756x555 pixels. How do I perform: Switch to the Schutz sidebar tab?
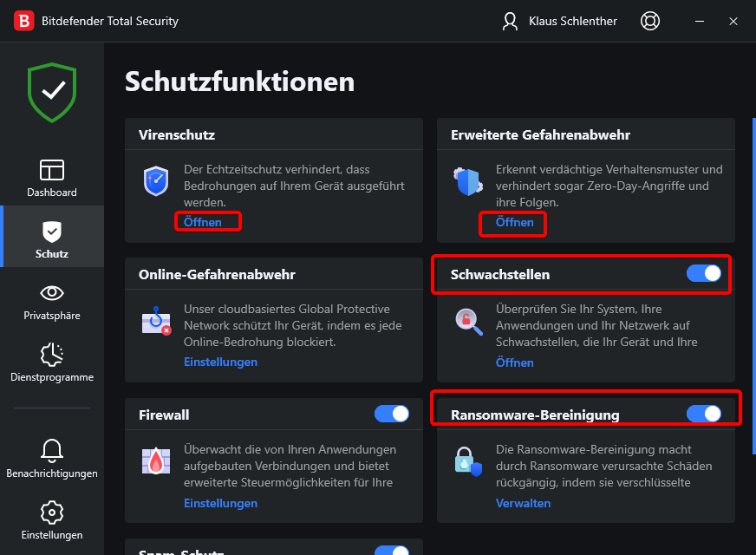pyautogui.click(x=52, y=238)
